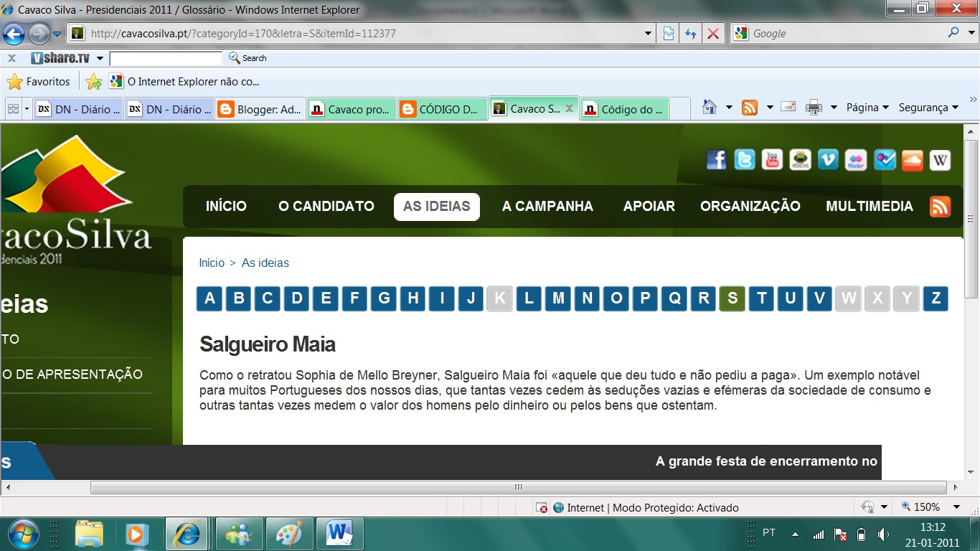Click the Início breadcrumb link
The image size is (980, 551).
[212, 263]
